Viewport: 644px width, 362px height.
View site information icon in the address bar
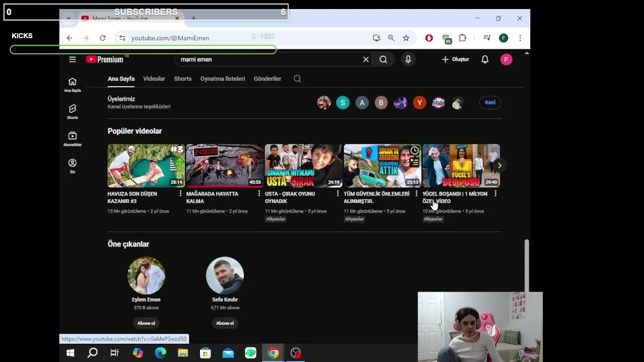122,38
